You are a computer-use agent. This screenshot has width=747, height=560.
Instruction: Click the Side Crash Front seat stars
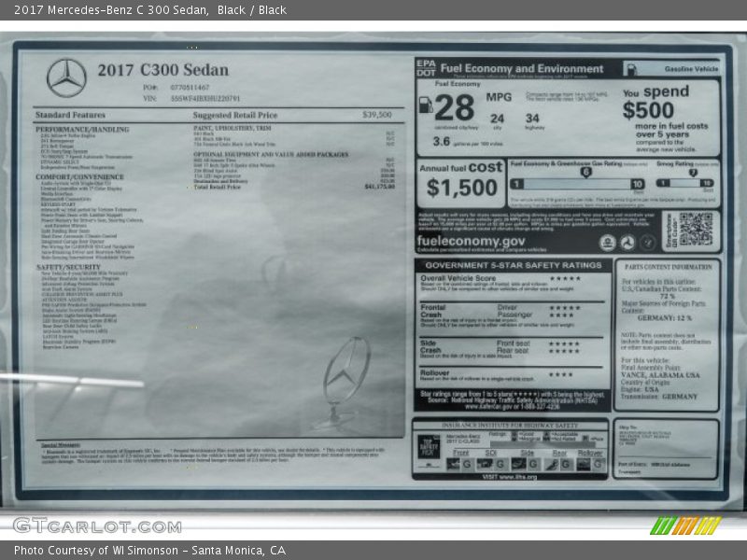tap(564, 343)
